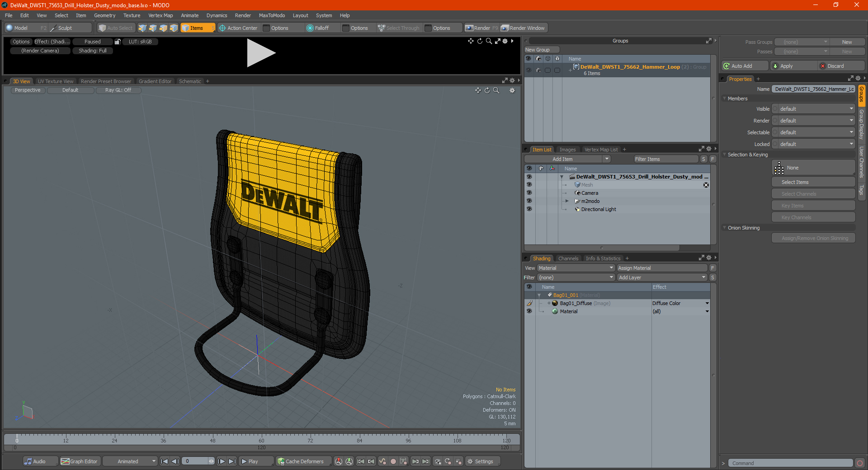Viewport: 868px width, 470px height.
Task: Toggle visibility of Mesh item
Action: (x=529, y=185)
